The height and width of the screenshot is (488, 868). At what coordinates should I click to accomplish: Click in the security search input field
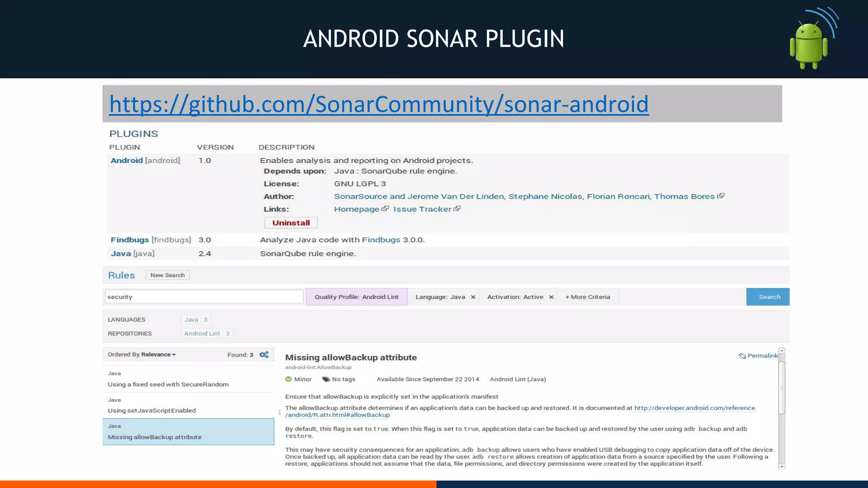point(204,297)
